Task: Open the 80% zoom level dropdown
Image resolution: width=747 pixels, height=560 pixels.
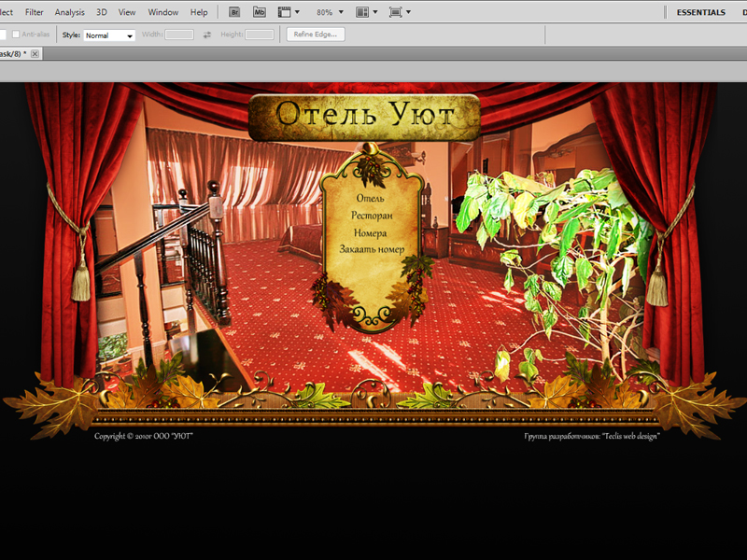Action: (x=329, y=12)
